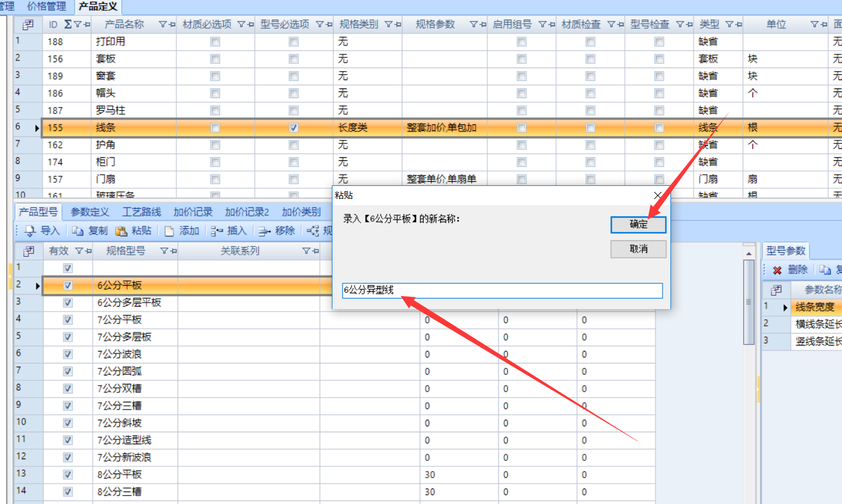Image resolution: width=842 pixels, height=504 pixels.
Task: Click the 复制 copy icon in 产品型号 toolbar
Action: coord(78,231)
